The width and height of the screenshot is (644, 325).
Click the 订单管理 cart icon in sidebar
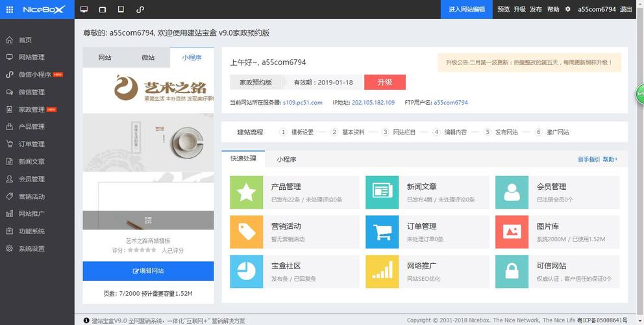point(10,144)
